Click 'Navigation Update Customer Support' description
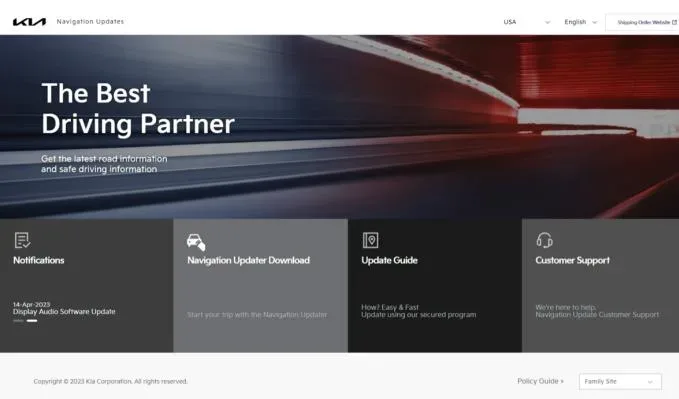Screen dimensions: 679x399 (x=597, y=315)
